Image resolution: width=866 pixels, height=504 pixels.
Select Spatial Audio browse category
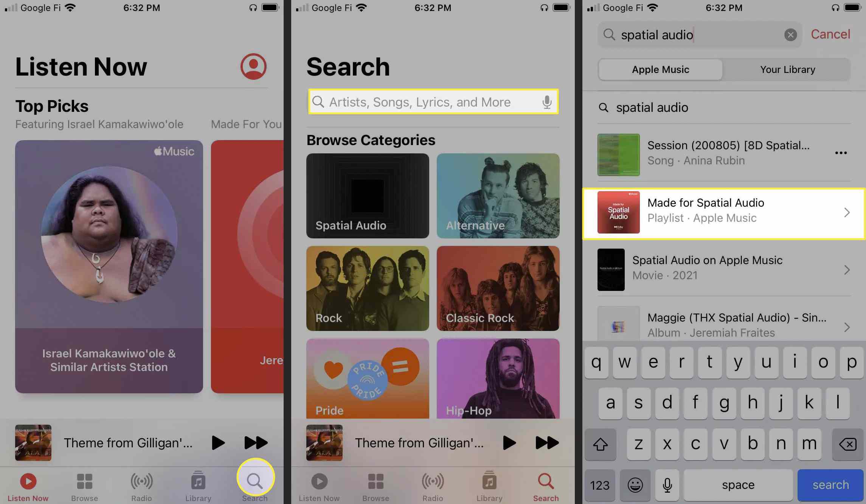368,196
